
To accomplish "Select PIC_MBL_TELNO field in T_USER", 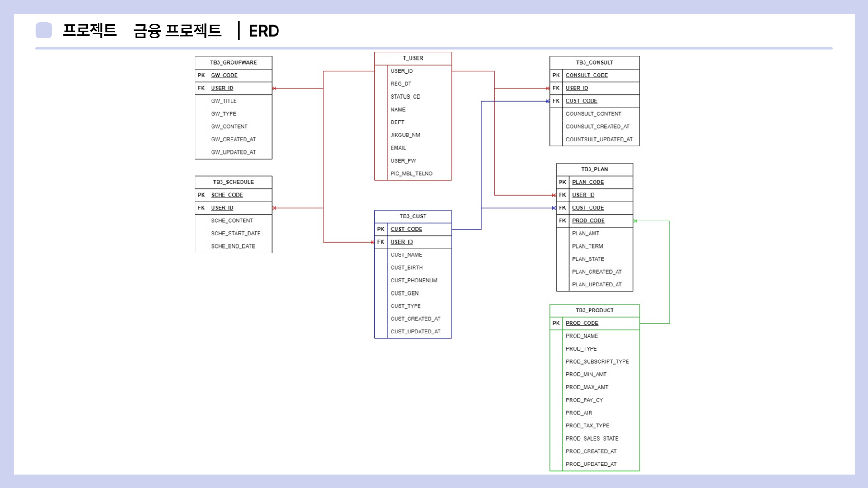I will (411, 174).
